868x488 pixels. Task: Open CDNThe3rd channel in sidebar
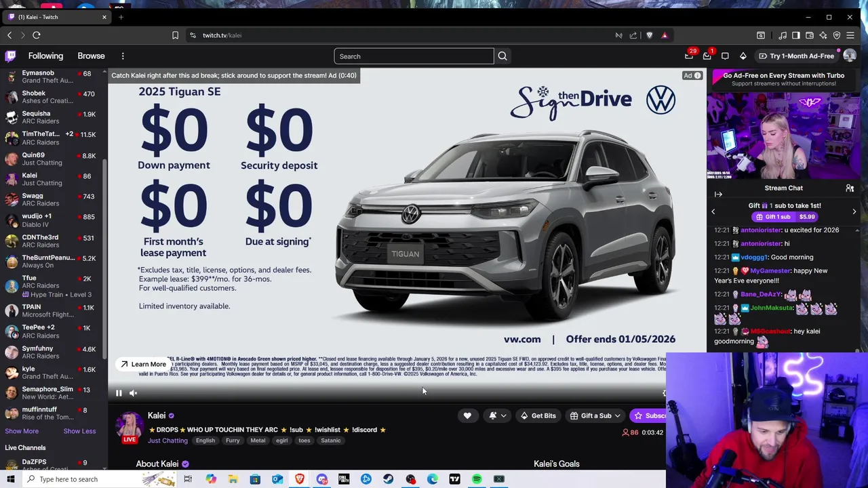click(x=53, y=241)
